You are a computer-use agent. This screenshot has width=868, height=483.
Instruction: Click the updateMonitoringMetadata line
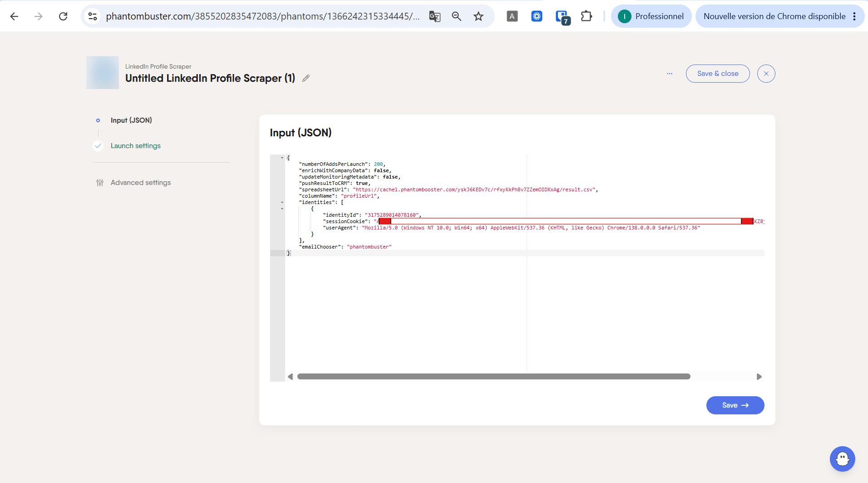point(350,177)
